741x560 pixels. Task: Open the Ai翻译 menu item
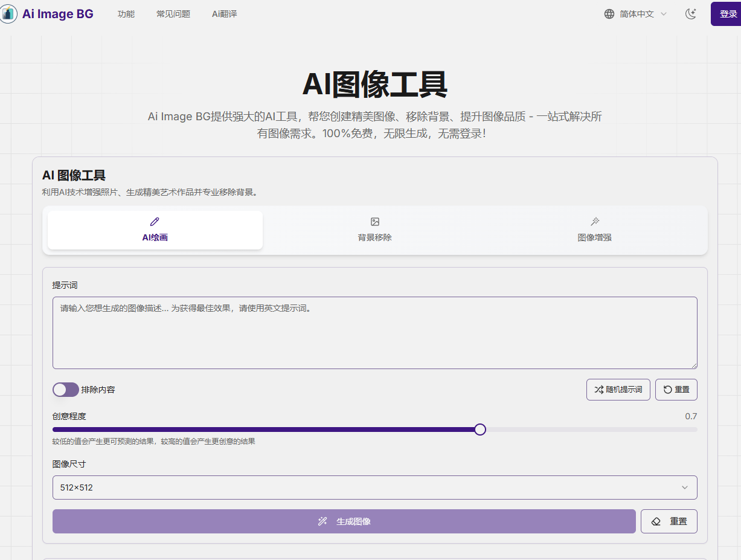point(224,13)
